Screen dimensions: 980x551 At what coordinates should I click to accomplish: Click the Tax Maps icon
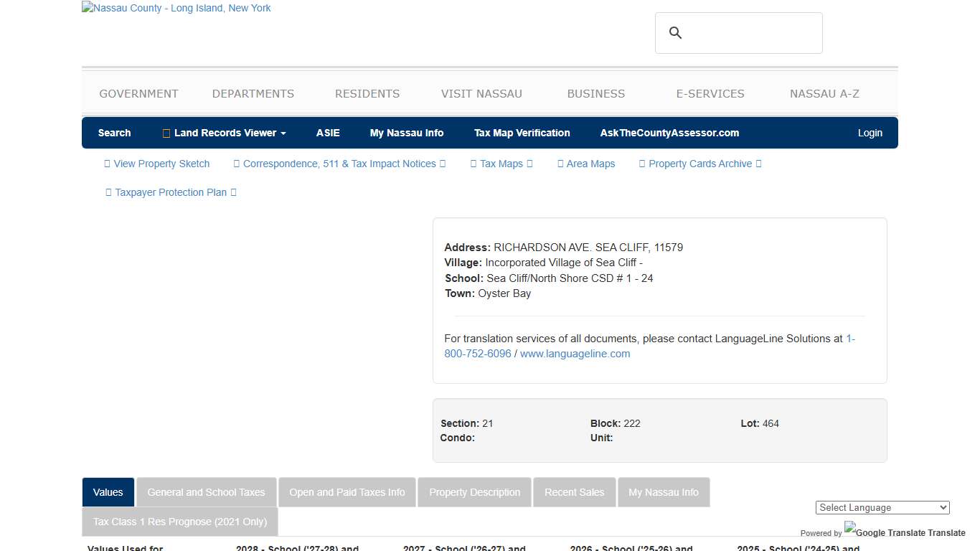click(473, 164)
